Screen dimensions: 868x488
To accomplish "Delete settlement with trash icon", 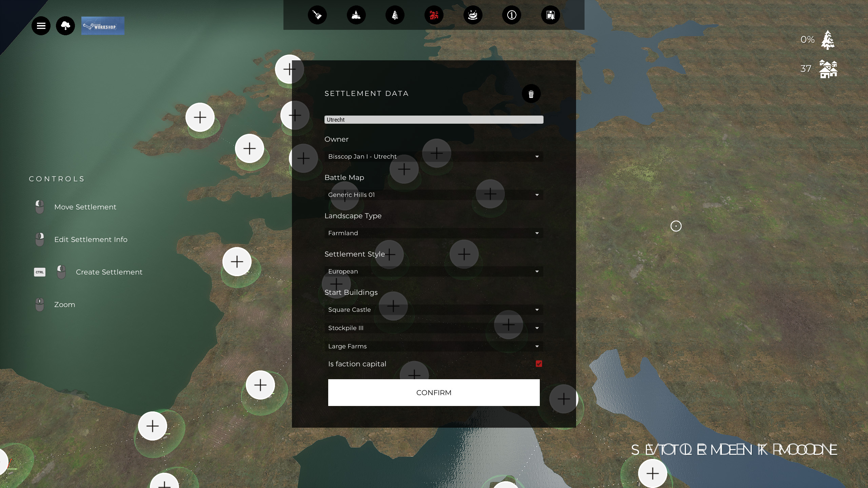I will click(x=531, y=94).
